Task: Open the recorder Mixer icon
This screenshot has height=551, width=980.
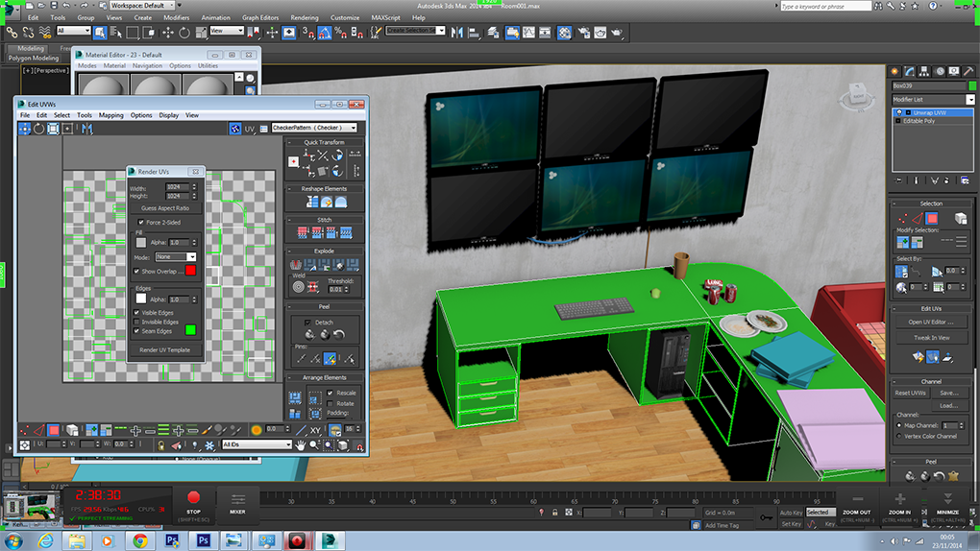Action: click(237, 499)
